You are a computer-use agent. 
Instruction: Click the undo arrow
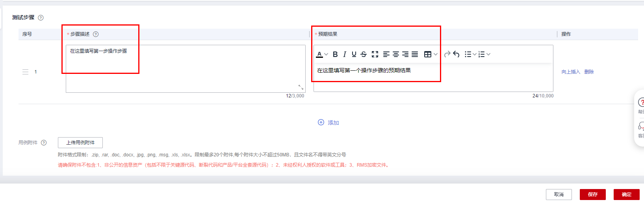(x=456, y=54)
